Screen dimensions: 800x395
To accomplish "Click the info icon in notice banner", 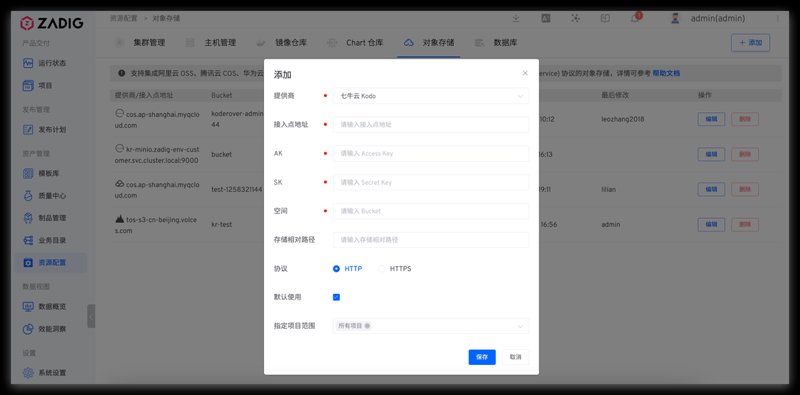I will (x=121, y=73).
